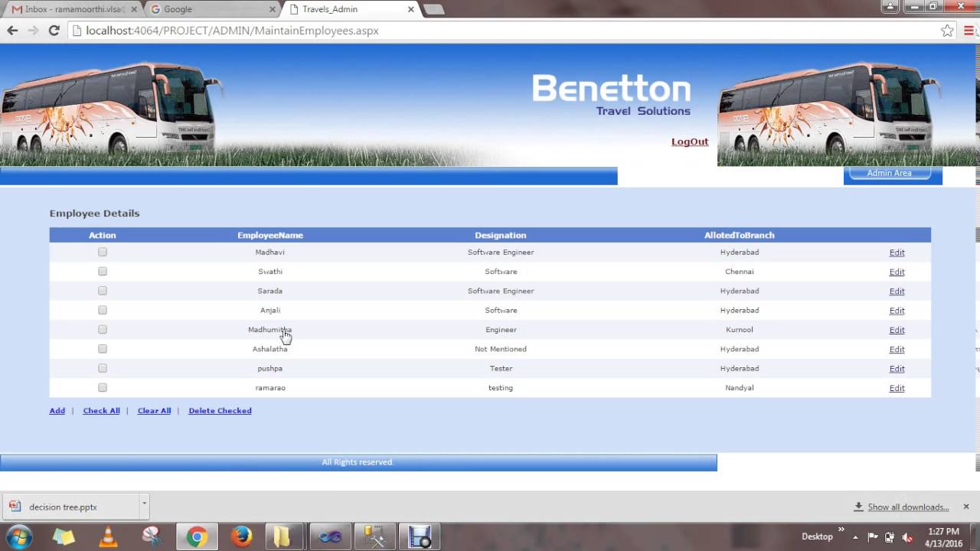This screenshot has width=980, height=551.
Task: Click the browser forward arrow
Action: tap(33, 31)
